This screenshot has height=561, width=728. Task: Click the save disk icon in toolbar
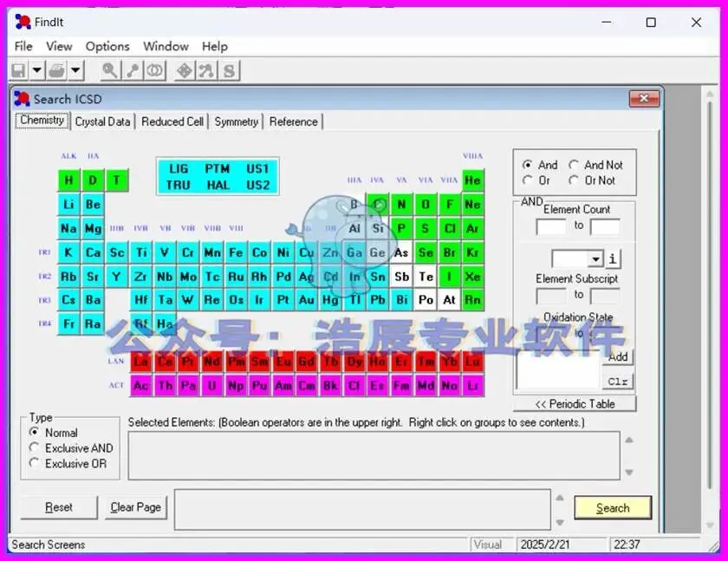18,70
